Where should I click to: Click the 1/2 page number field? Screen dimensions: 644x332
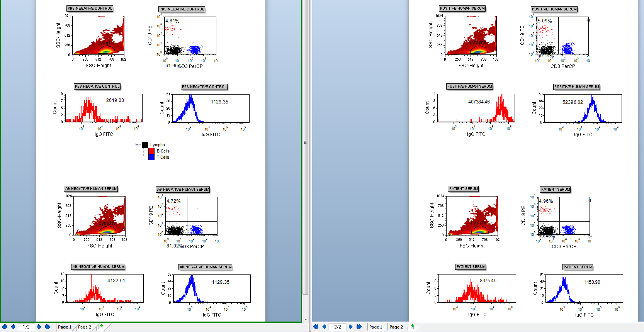point(26,327)
